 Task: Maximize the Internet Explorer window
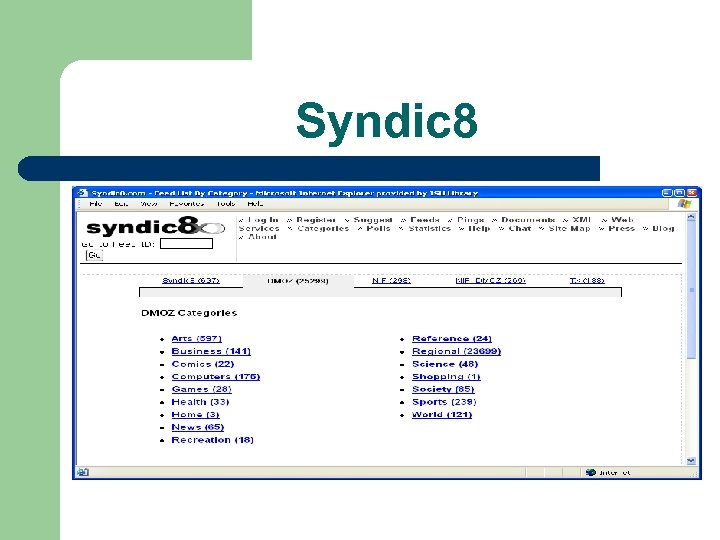click(679, 193)
